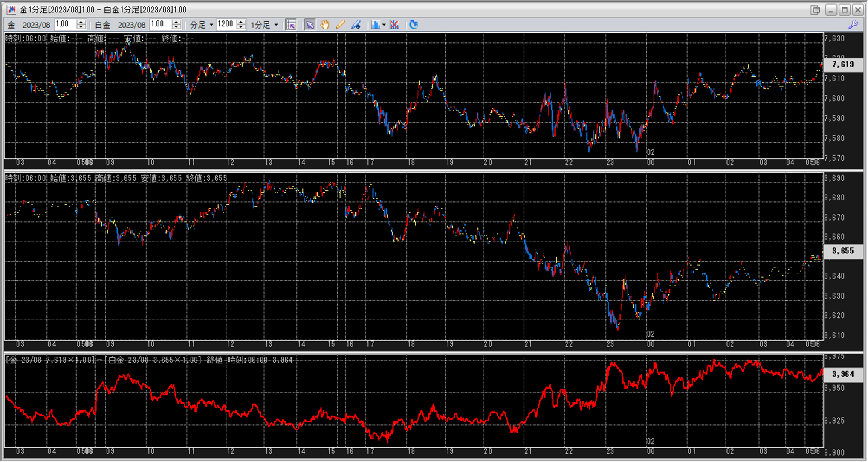Screen dimensions: 868x462
Task: Increase the 1200 bar count stepper
Action: [x=241, y=22]
